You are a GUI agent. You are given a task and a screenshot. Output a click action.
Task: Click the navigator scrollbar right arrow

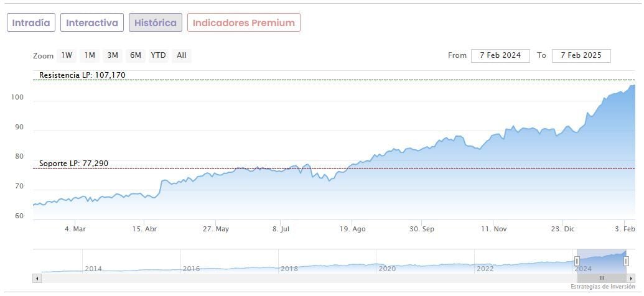pyautogui.click(x=631, y=278)
